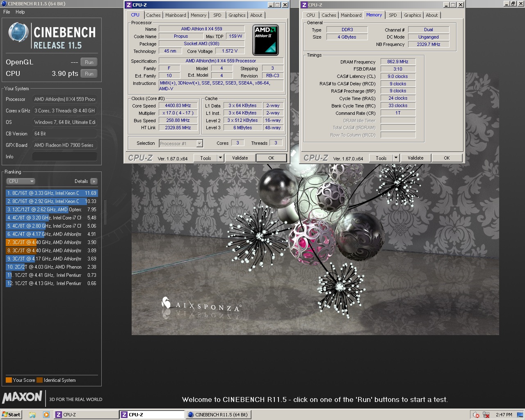Open the media player icon in the quick launch
This screenshot has height=420, width=525.
point(46,415)
